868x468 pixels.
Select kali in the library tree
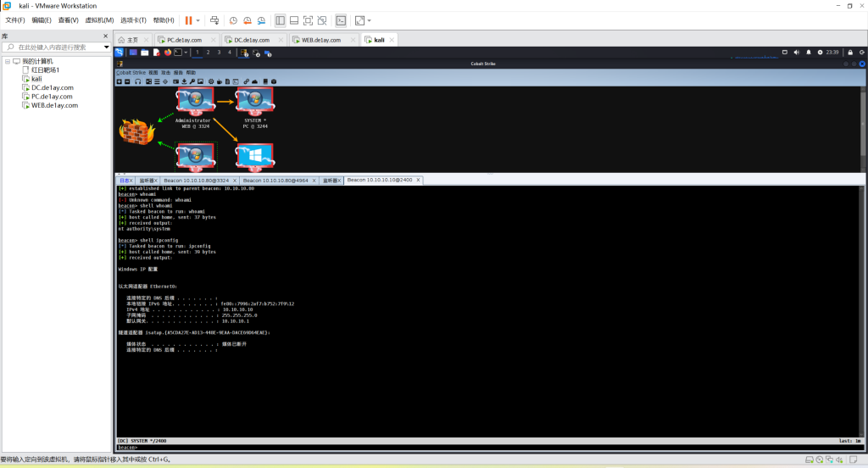click(x=36, y=79)
